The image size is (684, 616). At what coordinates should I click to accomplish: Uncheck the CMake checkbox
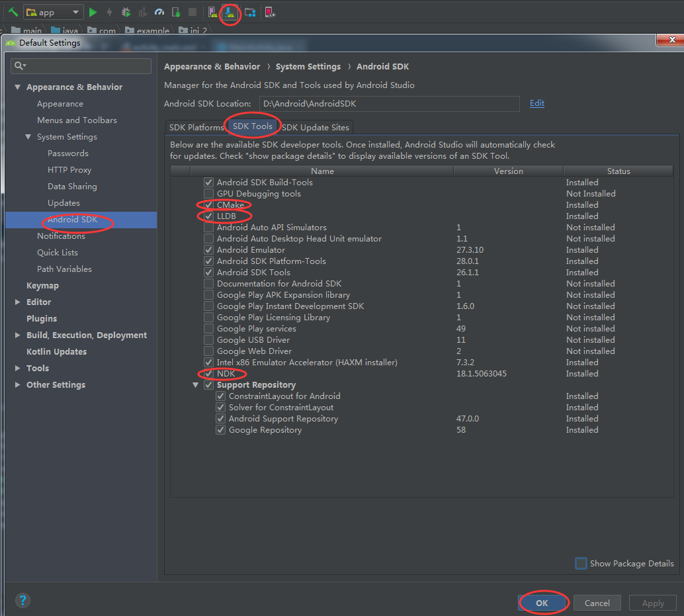(x=208, y=204)
